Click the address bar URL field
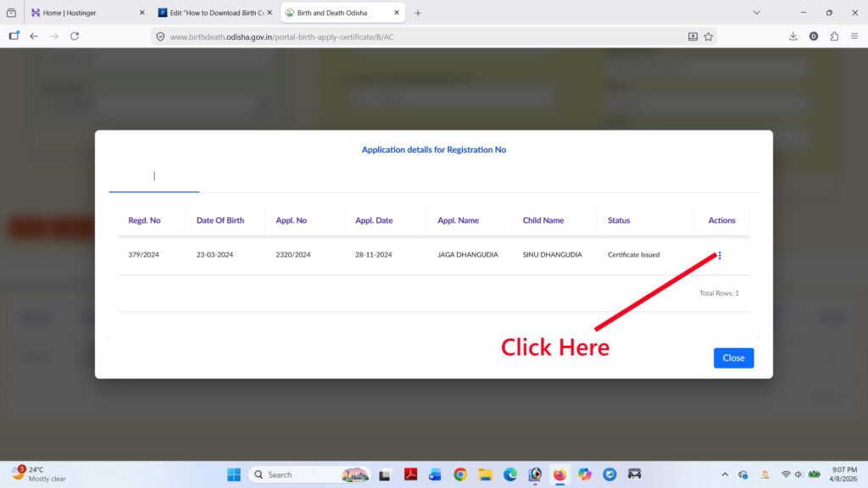 [x=424, y=36]
